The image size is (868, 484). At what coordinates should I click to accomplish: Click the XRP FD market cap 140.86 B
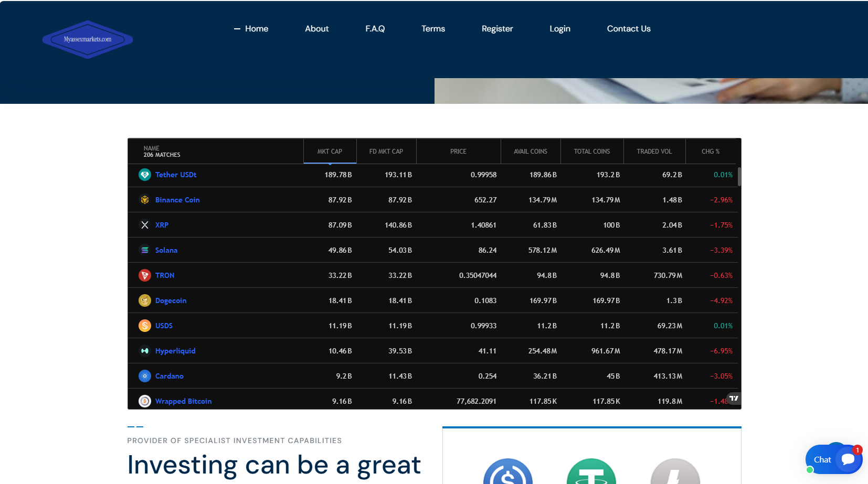tap(398, 225)
